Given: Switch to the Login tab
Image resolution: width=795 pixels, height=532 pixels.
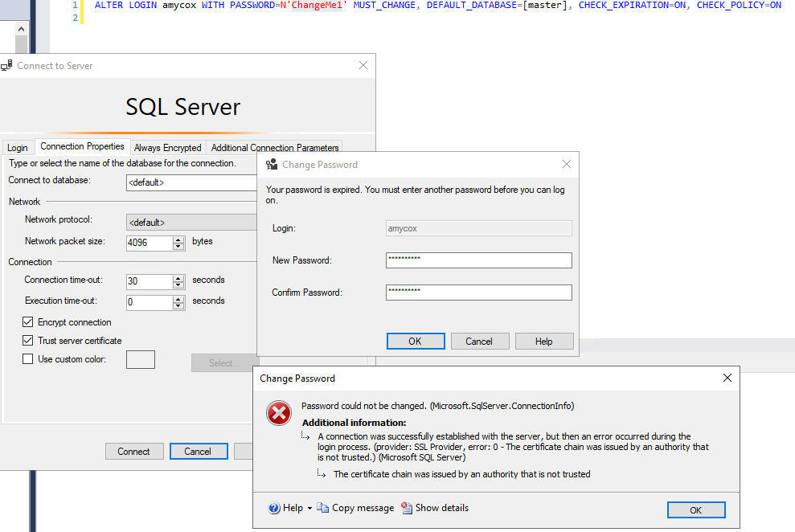Looking at the screenshot, I should click(x=17, y=147).
